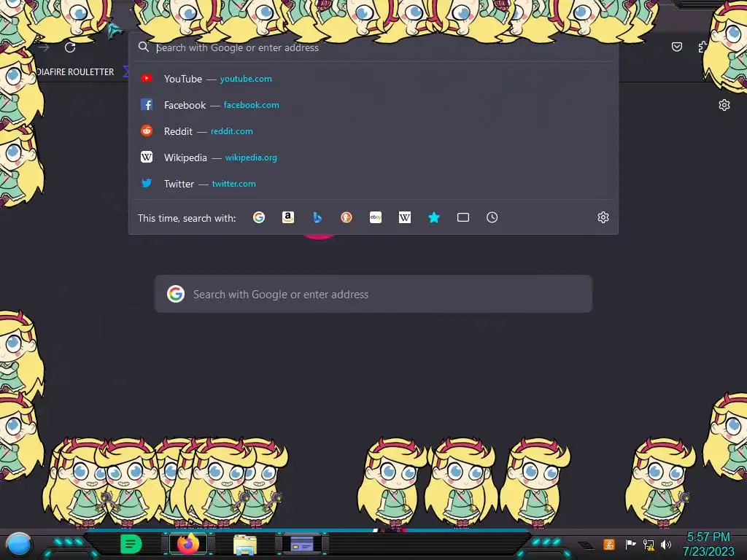Open the Windows Start orb
Image resolution: width=747 pixels, height=560 pixels.
[19, 545]
